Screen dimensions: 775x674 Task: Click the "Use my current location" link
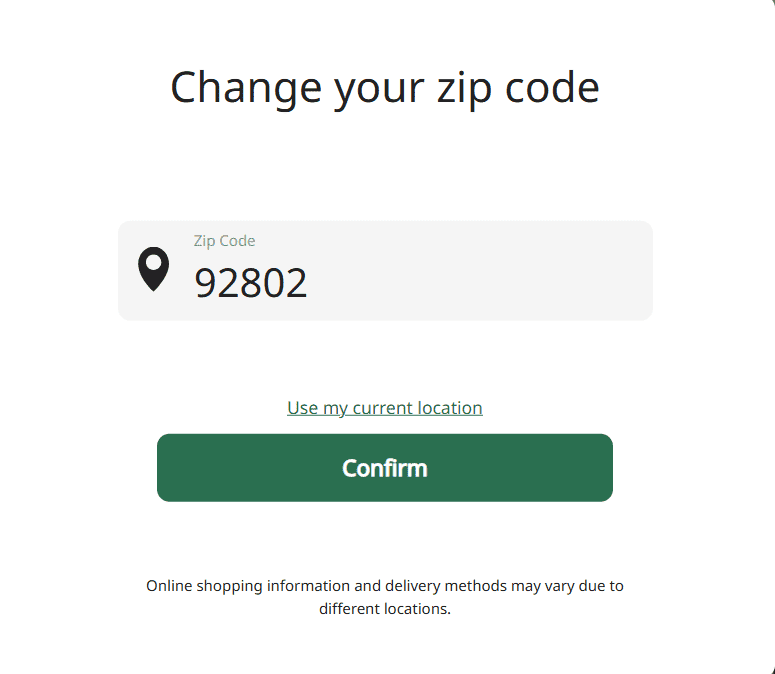pos(385,408)
